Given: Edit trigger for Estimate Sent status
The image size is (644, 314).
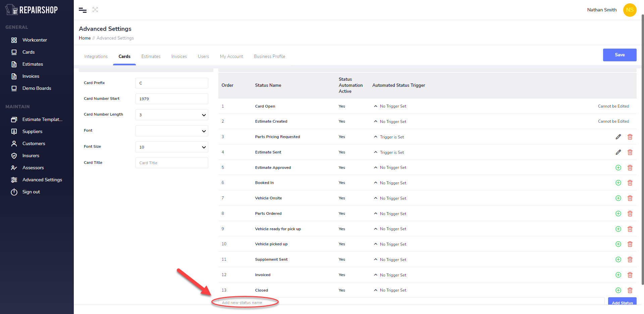Looking at the screenshot, I should click(x=618, y=152).
